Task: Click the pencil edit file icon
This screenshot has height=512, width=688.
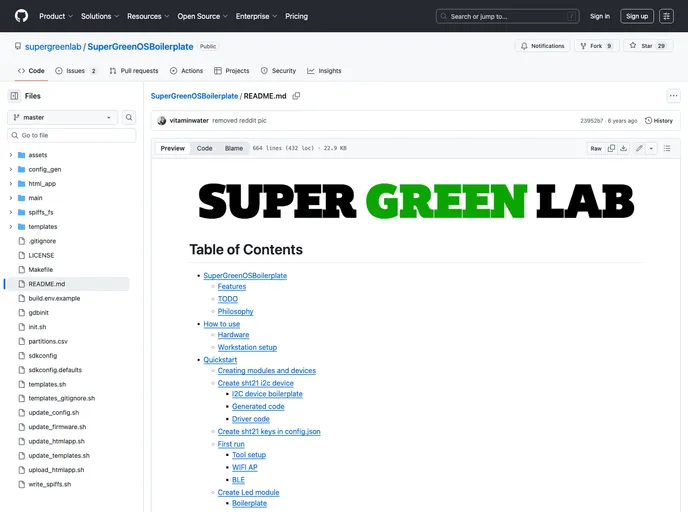Action: click(x=639, y=148)
